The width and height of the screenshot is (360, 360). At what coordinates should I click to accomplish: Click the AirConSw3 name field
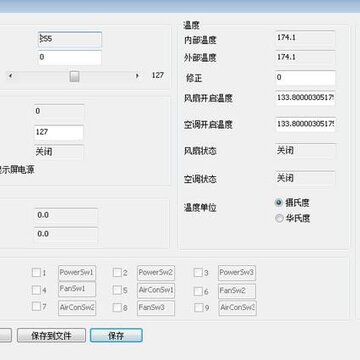[237, 308]
